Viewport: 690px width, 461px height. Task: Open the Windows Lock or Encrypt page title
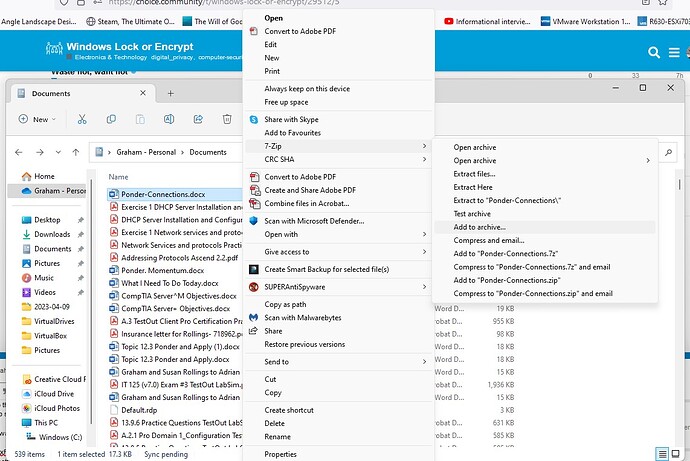pos(130,47)
